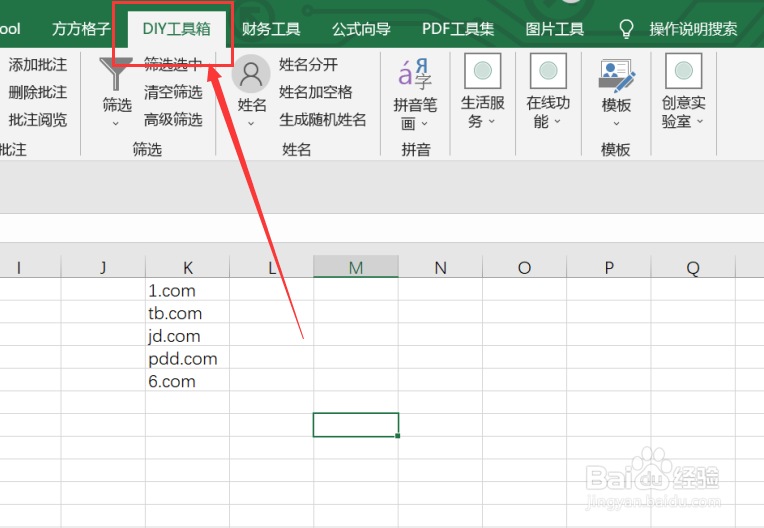Select column I header
This screenshot has height=528, width=764.
[x=30, y=267]
